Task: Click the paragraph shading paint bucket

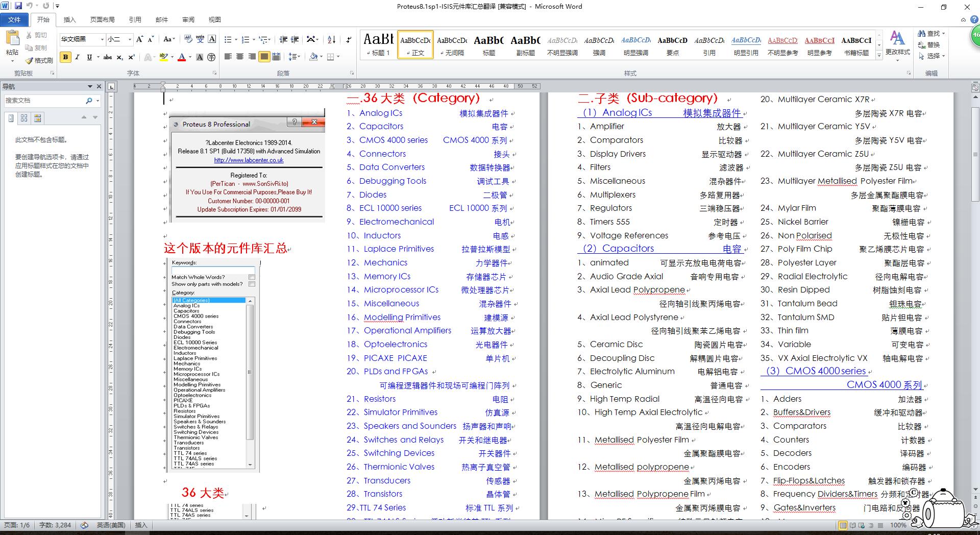Action: coord(313,57)
